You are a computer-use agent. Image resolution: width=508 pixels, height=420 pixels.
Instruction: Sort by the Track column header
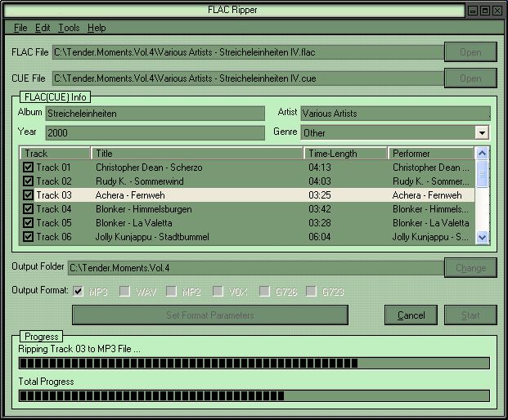(55, 154)
